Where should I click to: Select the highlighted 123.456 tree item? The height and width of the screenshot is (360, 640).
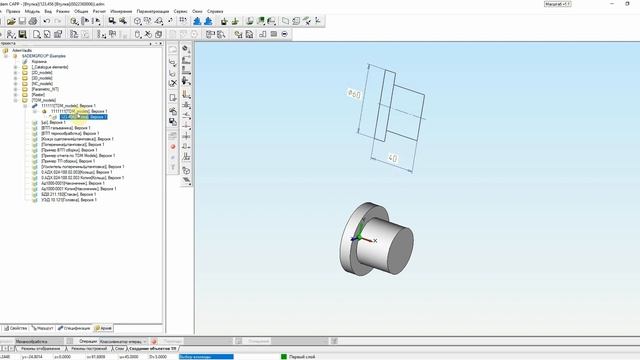tap(84, 117)
